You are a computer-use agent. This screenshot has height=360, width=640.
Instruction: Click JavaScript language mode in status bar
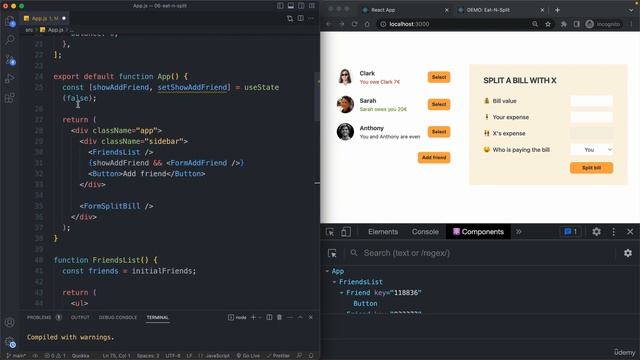point(218,356)
